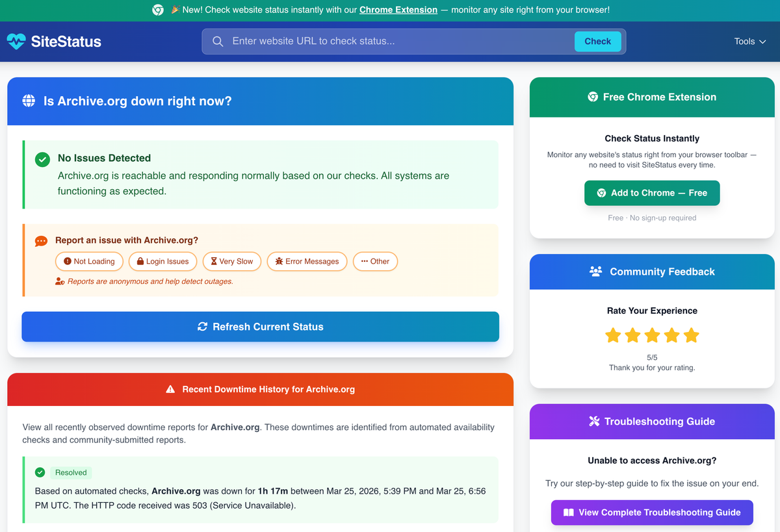Click 'Free · No sign-up required' text
Screen dimensions: 780x532
[x=652, y=218]
